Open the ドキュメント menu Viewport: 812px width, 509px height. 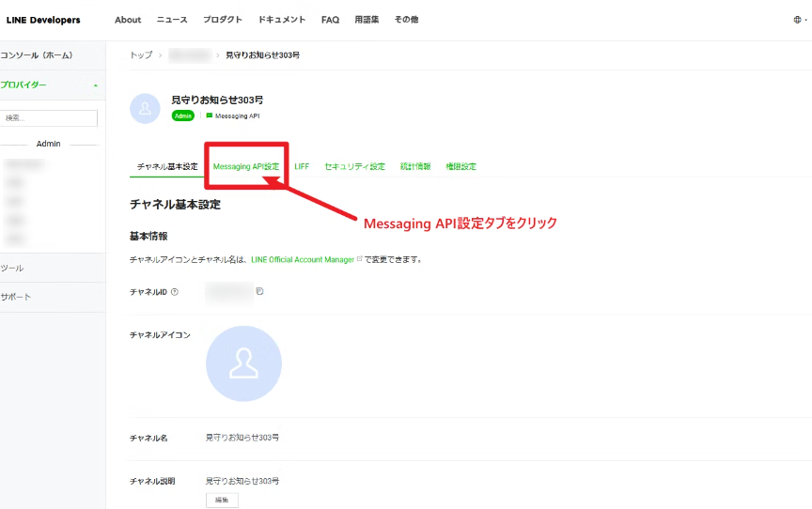coord(282,20)
